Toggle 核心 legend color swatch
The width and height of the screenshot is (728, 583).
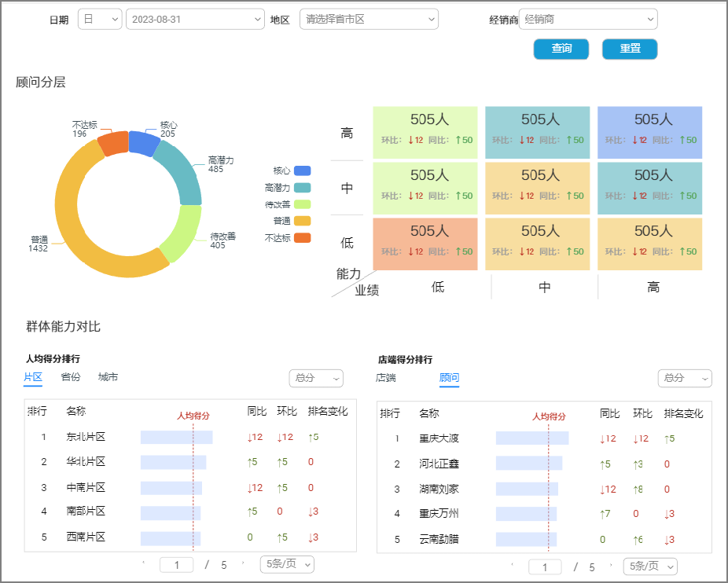point(303,170)
